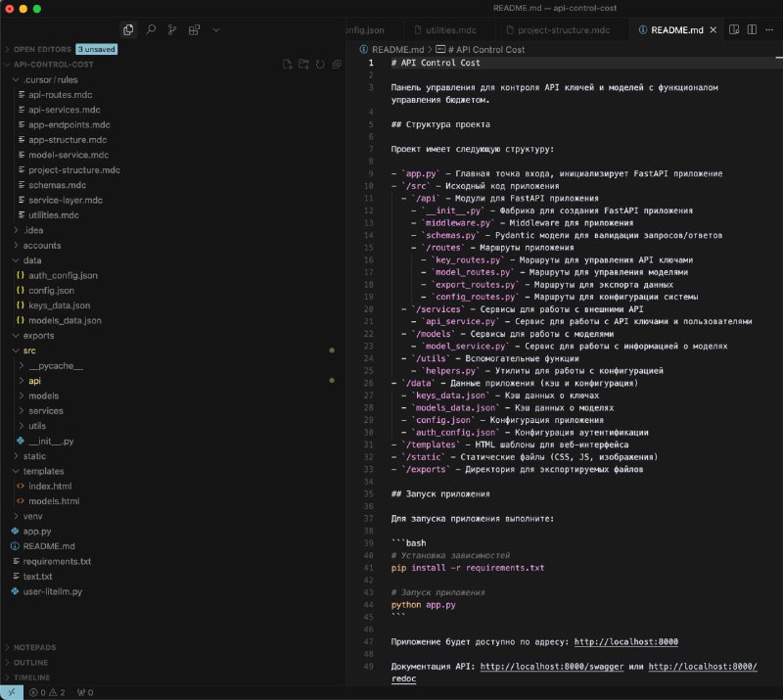Click the 'pip install -r requirements.txt' line

[468, 568]
